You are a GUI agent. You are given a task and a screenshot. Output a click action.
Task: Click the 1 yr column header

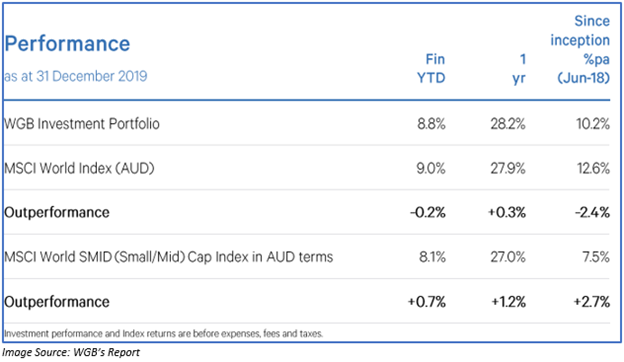[519, 68]
